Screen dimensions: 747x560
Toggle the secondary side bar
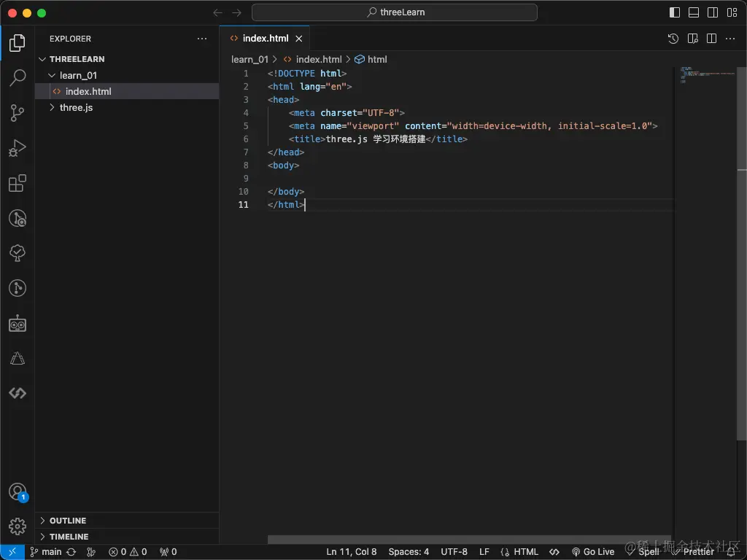coord(713,12)
